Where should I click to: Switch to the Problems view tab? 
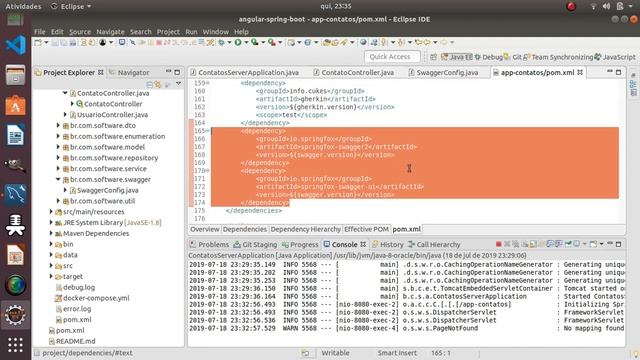[x=209, y=244]
